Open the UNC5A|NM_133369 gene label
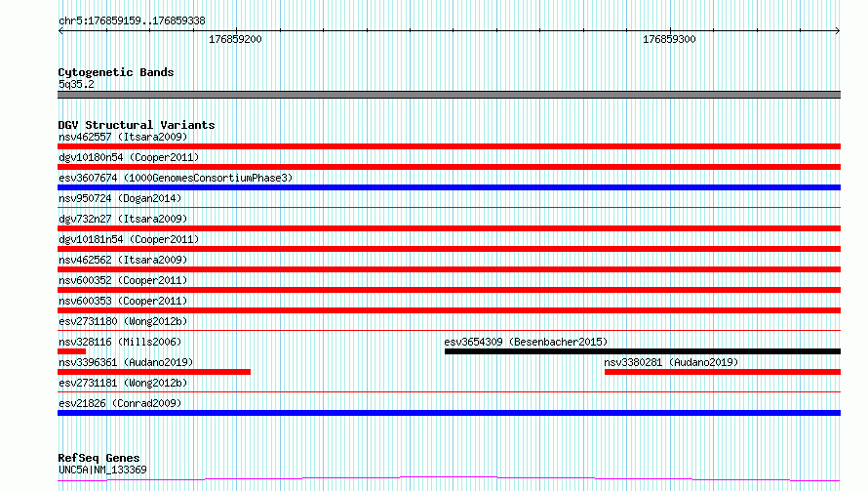Screen dimensions: 868x491 pyautogui.click(x=102, y=470)
